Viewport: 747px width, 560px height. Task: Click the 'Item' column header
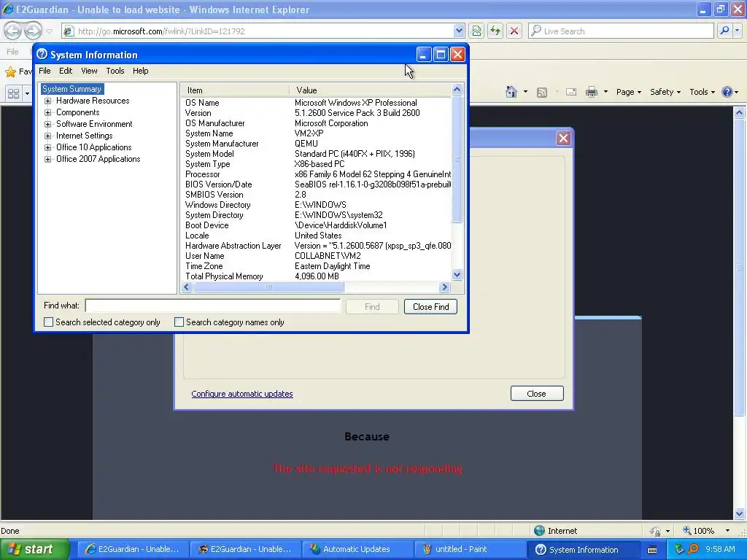point(235,90)
